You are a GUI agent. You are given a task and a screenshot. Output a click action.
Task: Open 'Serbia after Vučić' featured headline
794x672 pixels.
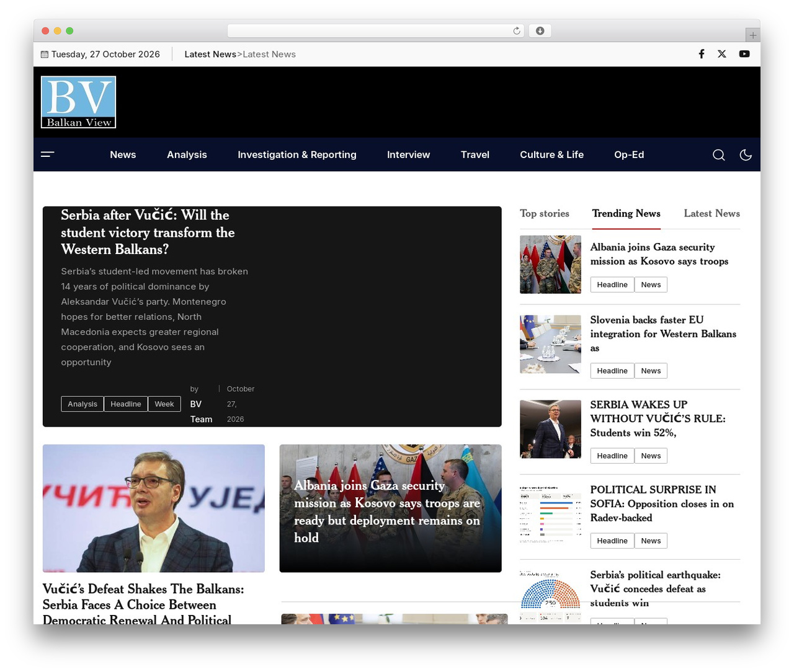point(148,232)
